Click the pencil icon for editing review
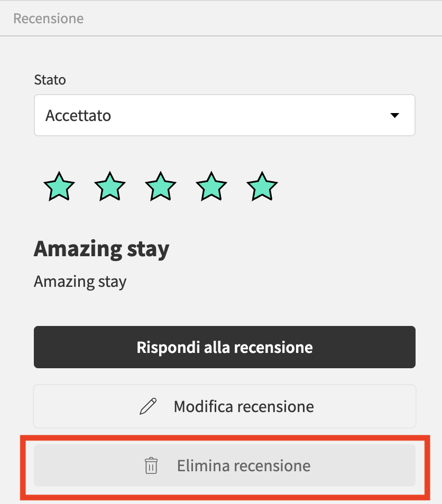This screenshot has width=442, height=504. (x=148, y=406)
